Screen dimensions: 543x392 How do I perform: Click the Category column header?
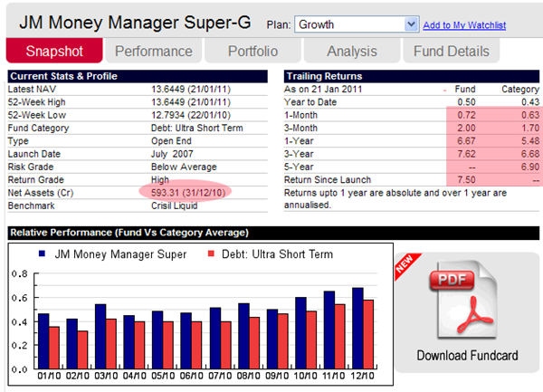(520, 89)
